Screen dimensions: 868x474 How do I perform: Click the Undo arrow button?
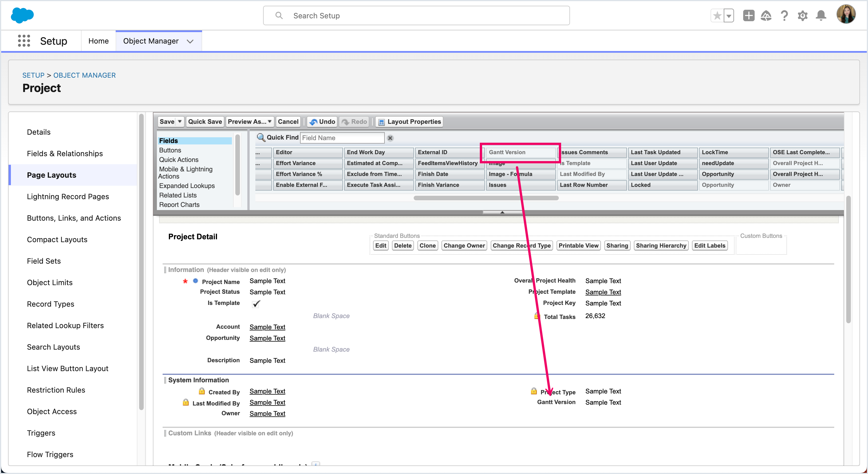pos(322,122)
